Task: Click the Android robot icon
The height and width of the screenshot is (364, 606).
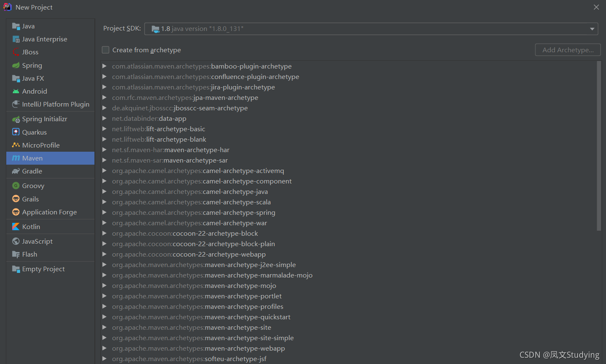Action: point(16,92)
